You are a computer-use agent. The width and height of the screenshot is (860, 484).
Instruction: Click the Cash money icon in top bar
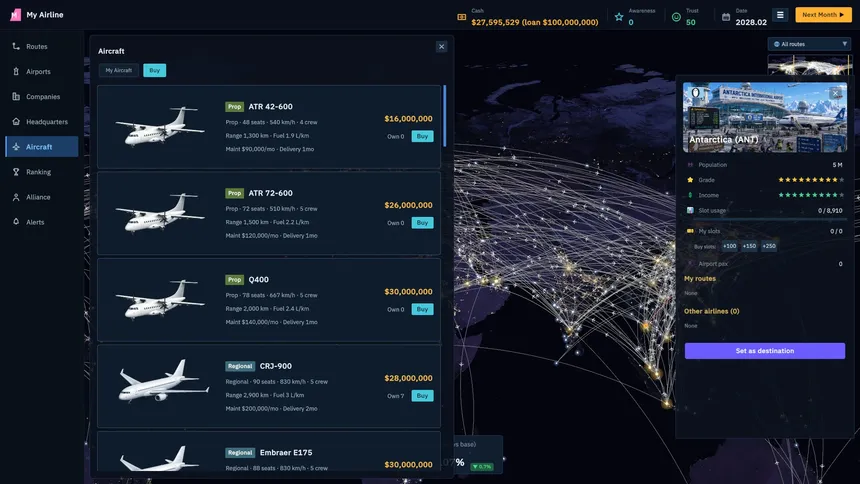coord(462,18)
